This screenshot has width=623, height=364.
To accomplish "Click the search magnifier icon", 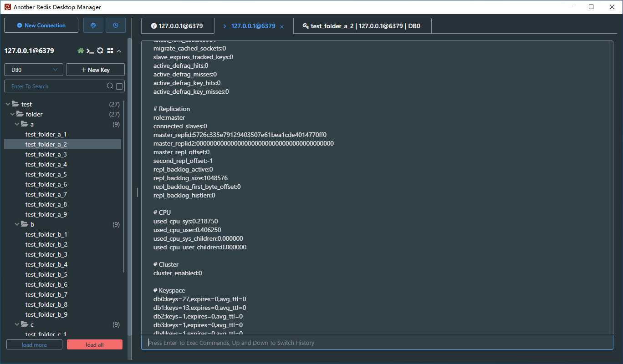I will point(110,86).
